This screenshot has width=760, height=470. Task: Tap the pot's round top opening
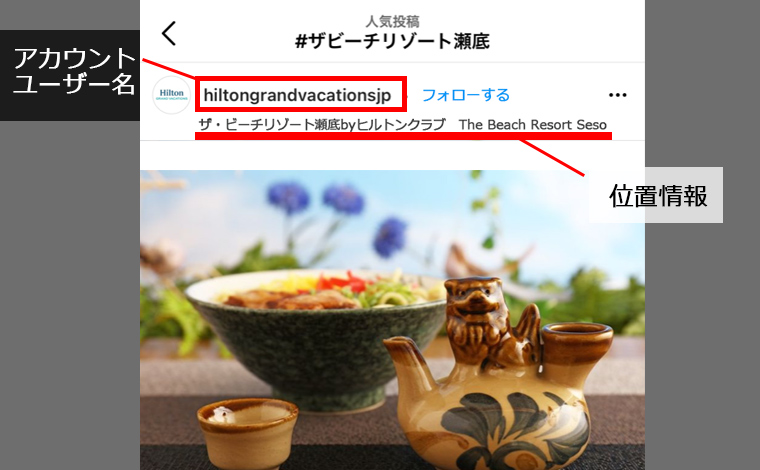(x=577, y=335)
